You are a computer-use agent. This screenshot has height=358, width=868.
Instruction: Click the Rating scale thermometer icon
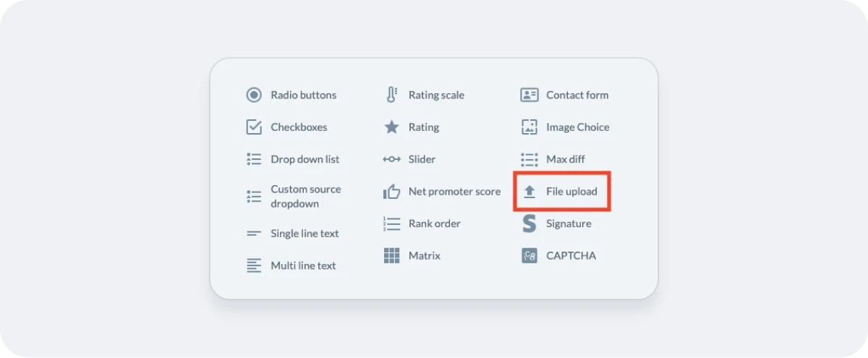(391, 95)
